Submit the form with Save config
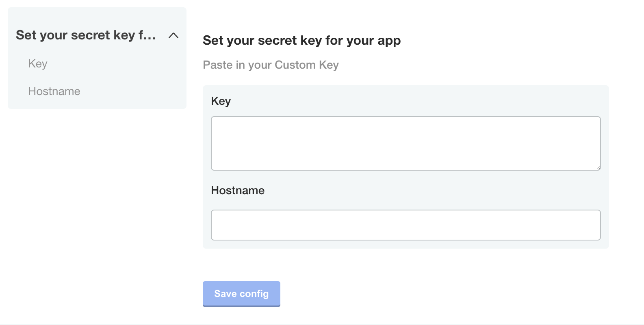This screenshot has width=644, height=325. click(241, 294)
